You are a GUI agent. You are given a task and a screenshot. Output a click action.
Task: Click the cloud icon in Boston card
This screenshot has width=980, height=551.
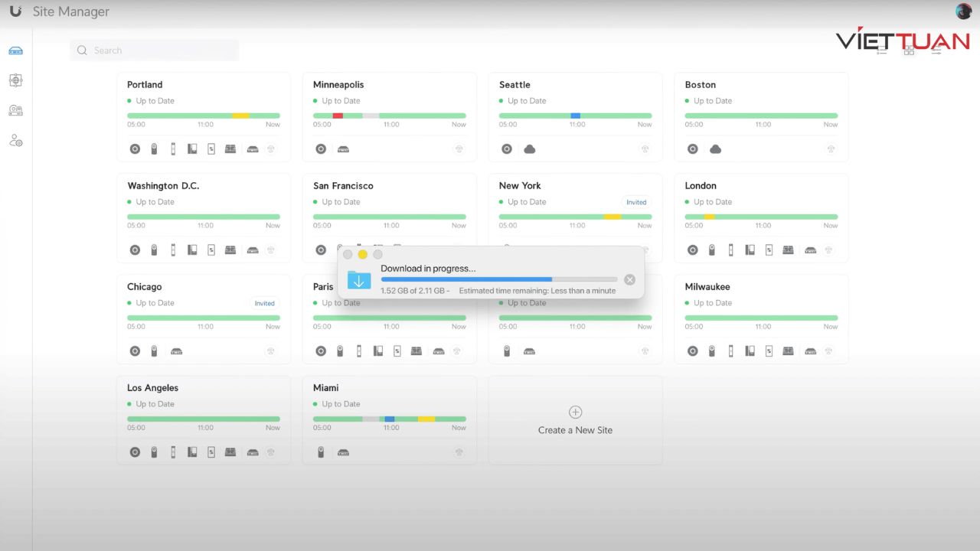[715, 149]
